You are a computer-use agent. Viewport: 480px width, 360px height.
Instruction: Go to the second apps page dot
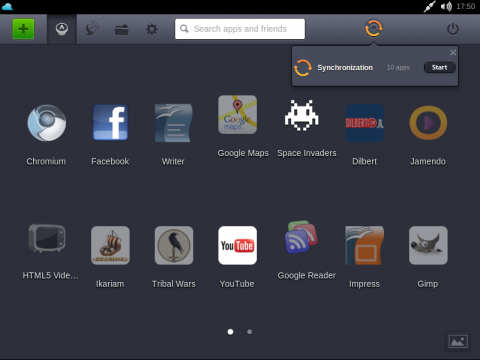click(249, 332)
